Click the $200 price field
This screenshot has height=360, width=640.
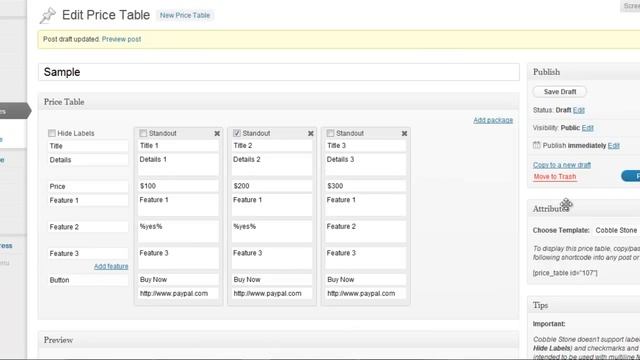tap(272, 186)
